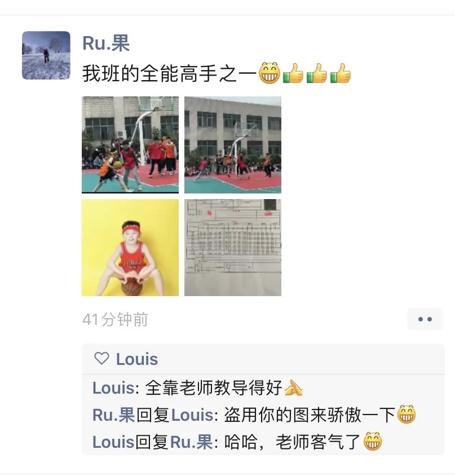Viewport: 455px width, 476px height.
Task: Open Ru.果 username above the post
Action: pos(106,43)
